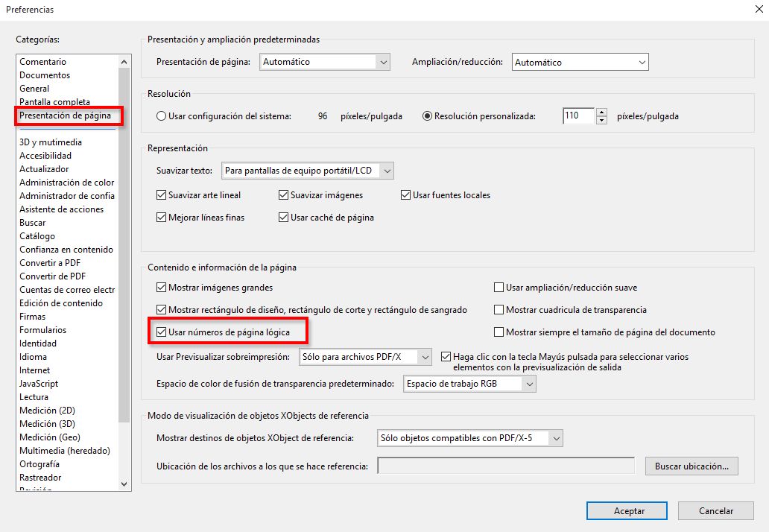Select Usar configuración del sistema radio

(x=161, y=116)
